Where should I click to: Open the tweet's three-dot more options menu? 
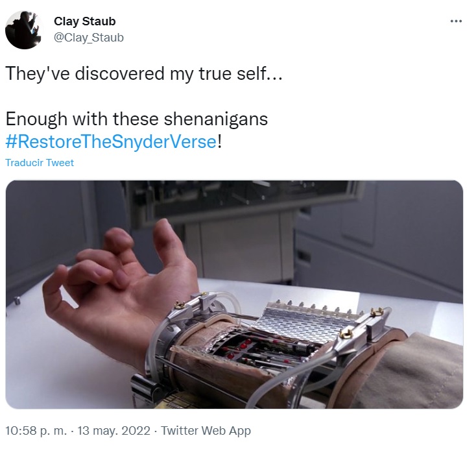456,21
